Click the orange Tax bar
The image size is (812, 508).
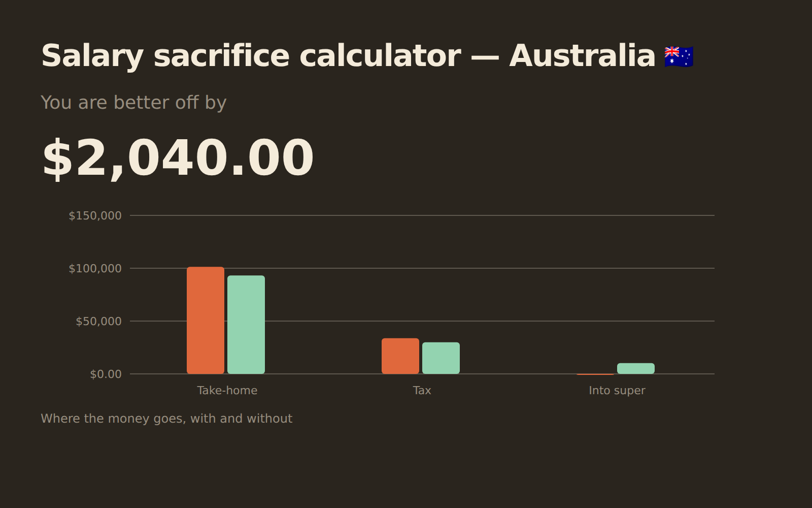pyautogui.click(x=400, y=356)
